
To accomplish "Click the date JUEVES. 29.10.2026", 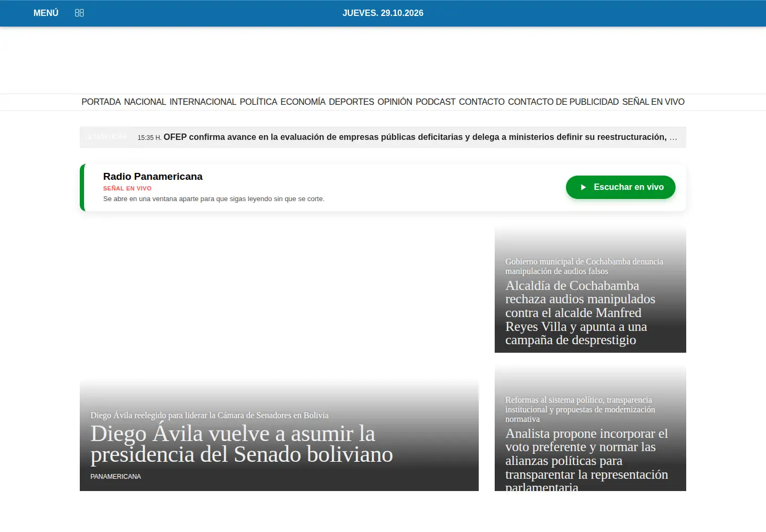I will [x=383, y=13].
